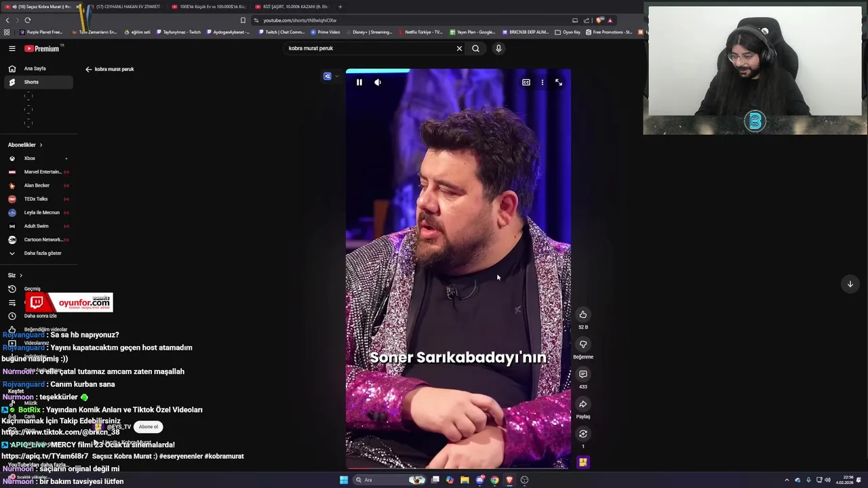Open a new browser tab with plus
The image size is (868, 488).
340,7
